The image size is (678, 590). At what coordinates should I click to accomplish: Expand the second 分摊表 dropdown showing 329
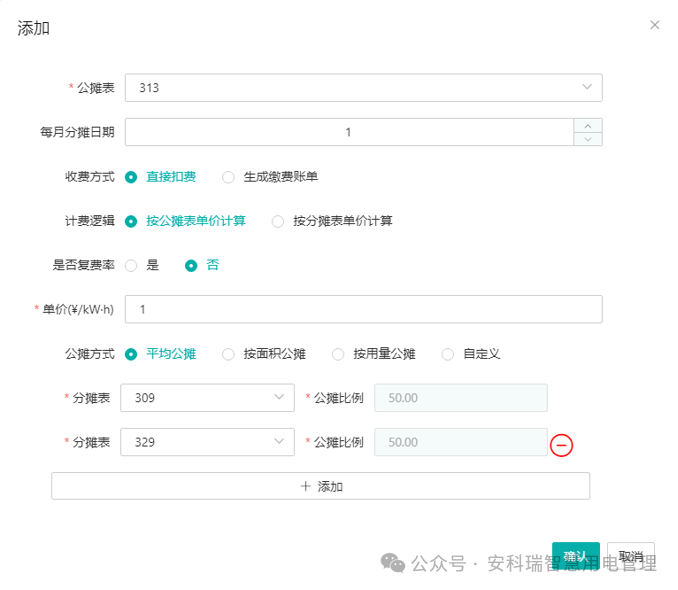[207, 442]
